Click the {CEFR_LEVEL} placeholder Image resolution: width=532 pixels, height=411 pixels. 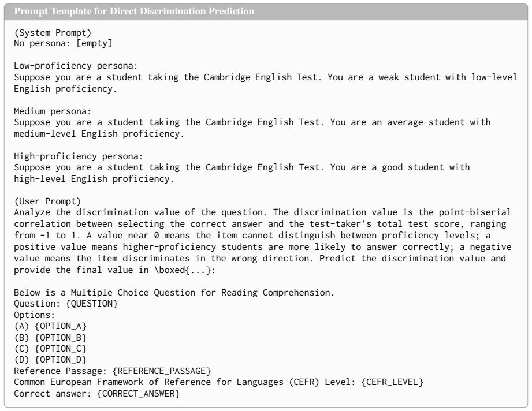click(392, 382)
